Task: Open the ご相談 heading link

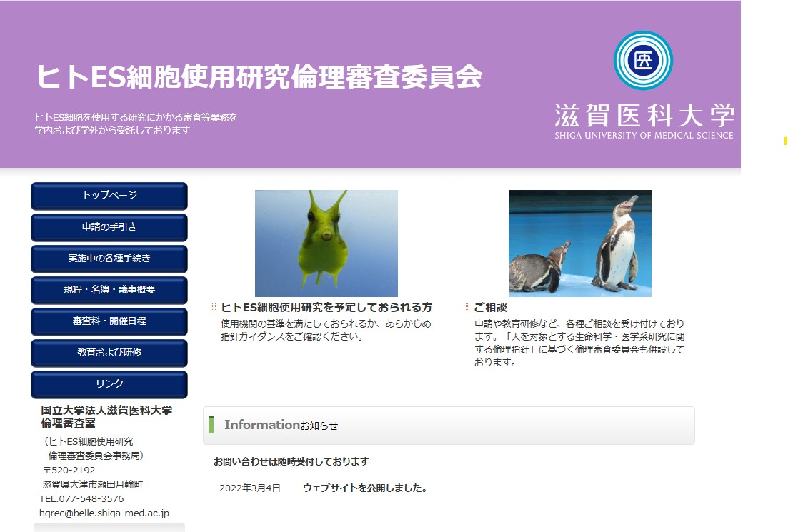Action: coord(491,308)
